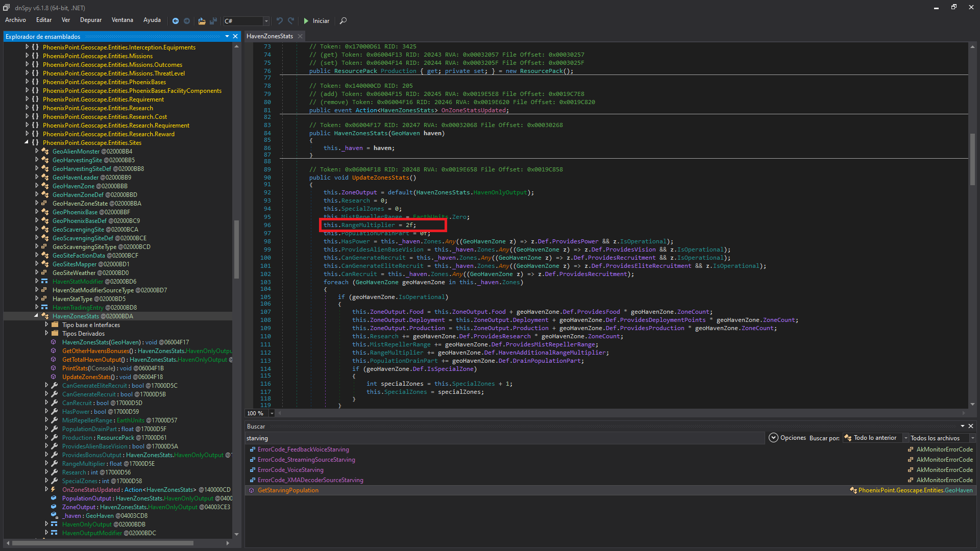Viewport: 980px width, 551px height.
Task: Click the namespace braces icon for PhoenixPoint.Geoscape.Entities.Research
Action: tap(35, 108)
